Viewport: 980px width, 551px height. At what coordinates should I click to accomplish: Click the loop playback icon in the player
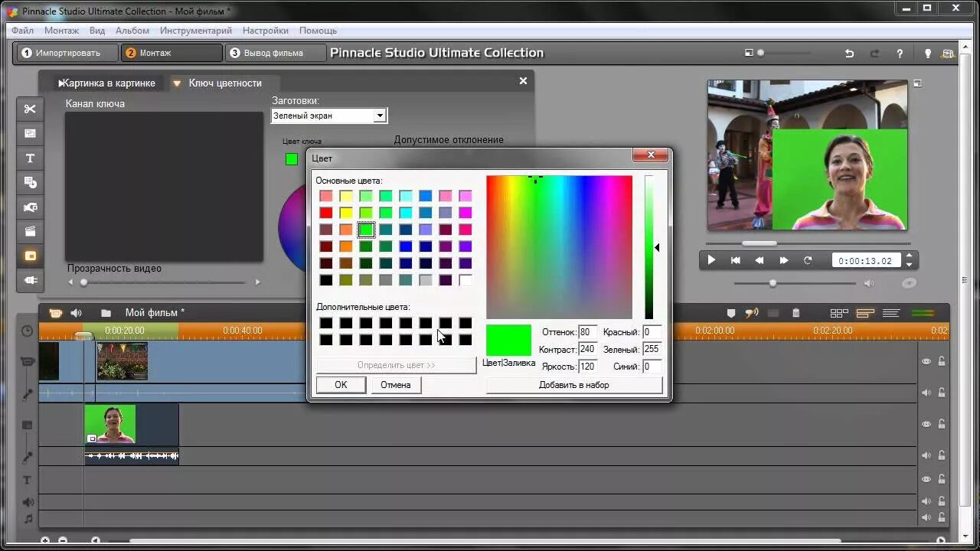point(808,260)
